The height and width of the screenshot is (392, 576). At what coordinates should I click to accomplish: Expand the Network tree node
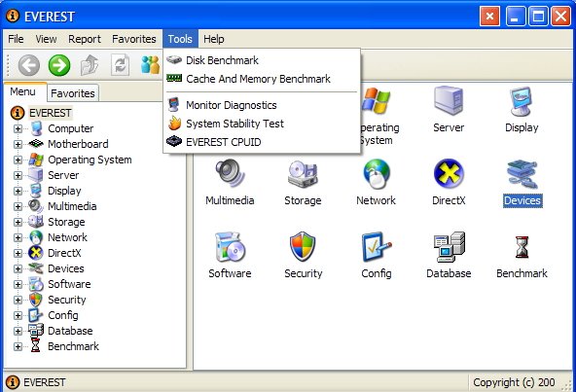(x=18, y=237)
